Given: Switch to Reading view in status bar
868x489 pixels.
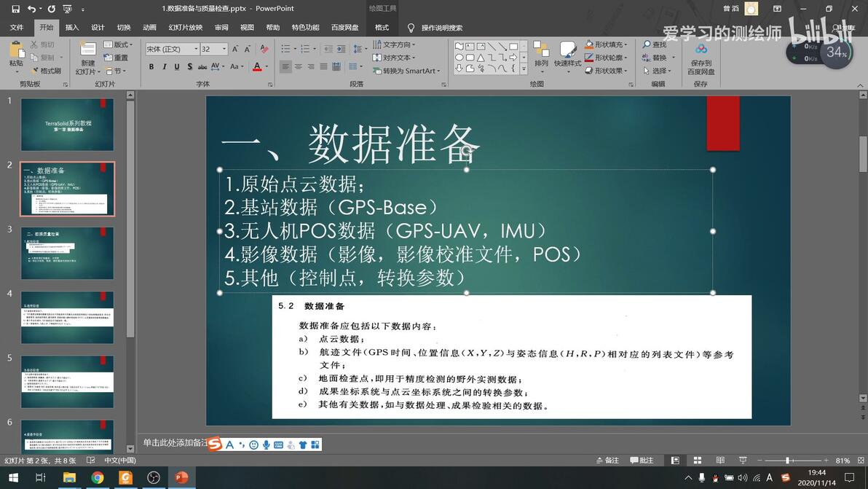Looking at the screenshot, I should (x=720, y=460).
